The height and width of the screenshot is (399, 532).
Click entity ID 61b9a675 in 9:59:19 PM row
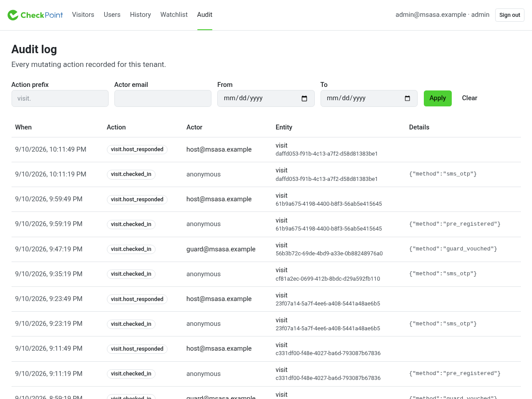click(329, 229)
